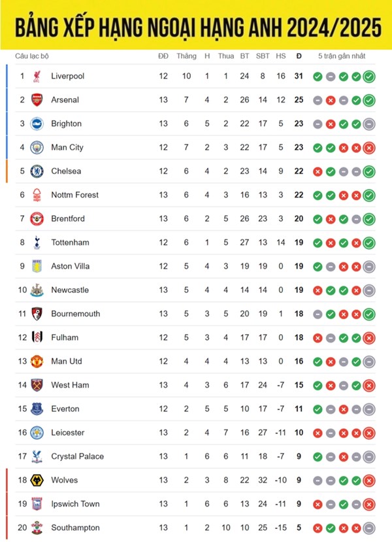392x542 pixels.
Task: Click Liverpool's latest win result icon
Action: [369, 76]
